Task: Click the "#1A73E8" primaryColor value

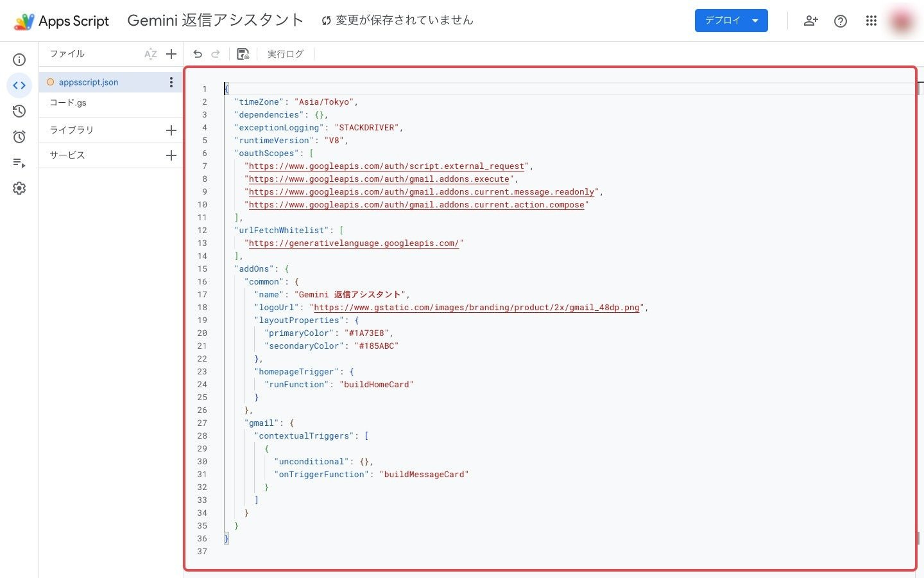Action: [366, 333]
